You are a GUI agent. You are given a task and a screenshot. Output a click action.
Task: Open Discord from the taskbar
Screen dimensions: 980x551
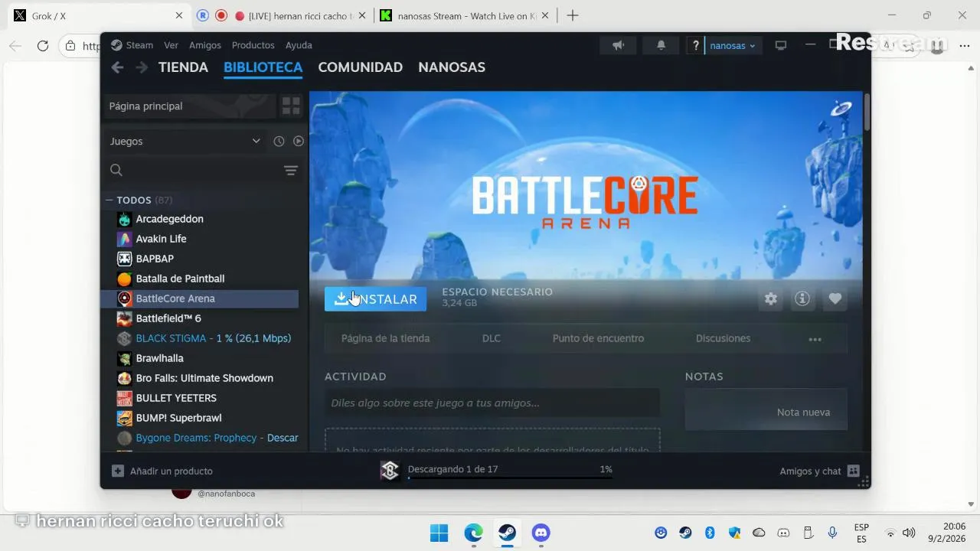coord(541,533)
